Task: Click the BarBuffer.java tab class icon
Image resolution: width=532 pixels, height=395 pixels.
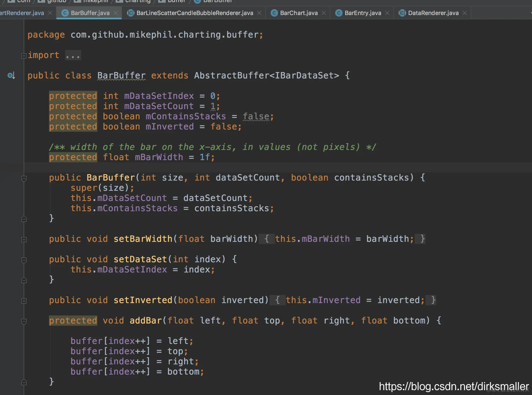Action: click(65, 13)
